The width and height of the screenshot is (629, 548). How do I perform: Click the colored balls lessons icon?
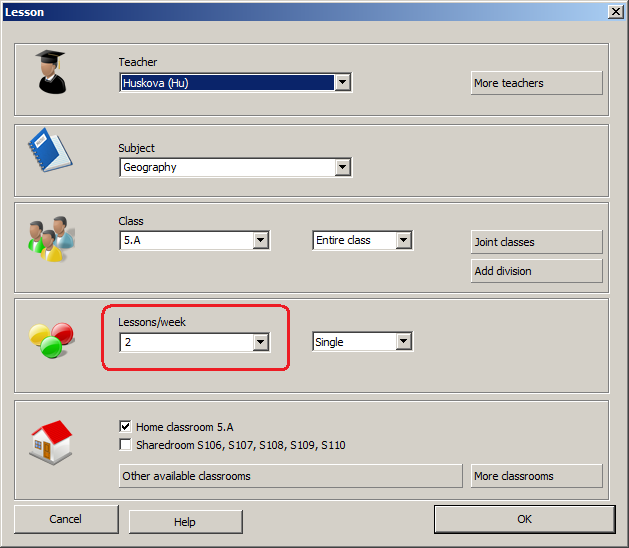[51, 340]
